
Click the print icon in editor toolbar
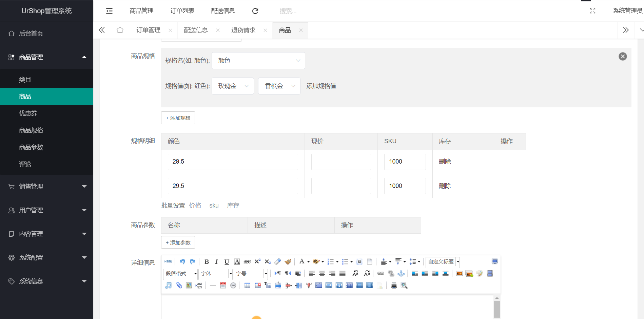click(394, 285)
